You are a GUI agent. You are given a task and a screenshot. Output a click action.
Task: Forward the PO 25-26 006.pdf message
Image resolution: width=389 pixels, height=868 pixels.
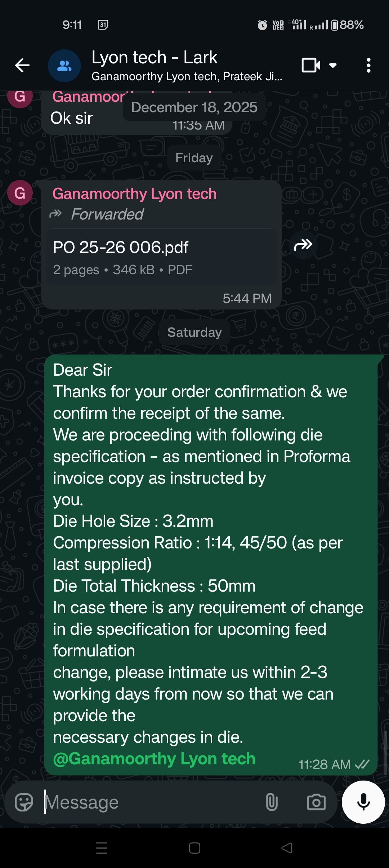(x=303, y=245)
